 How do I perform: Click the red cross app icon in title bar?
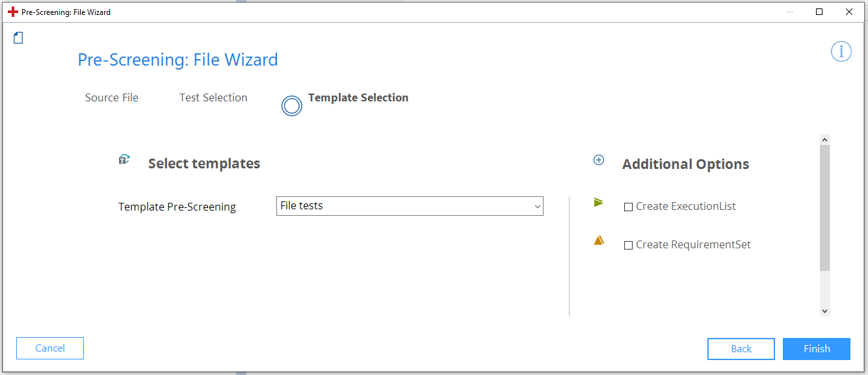pos(12,12)
